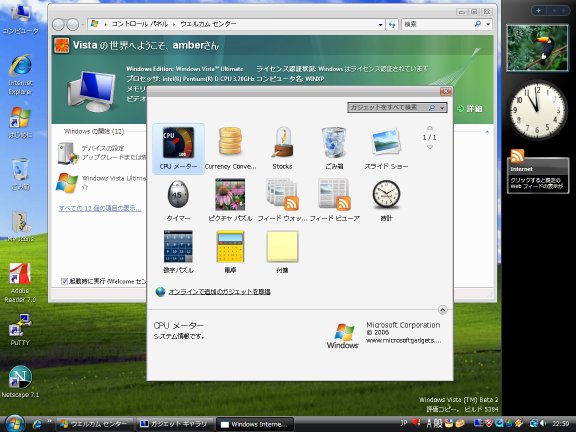Click in the gadget search field

388,108
